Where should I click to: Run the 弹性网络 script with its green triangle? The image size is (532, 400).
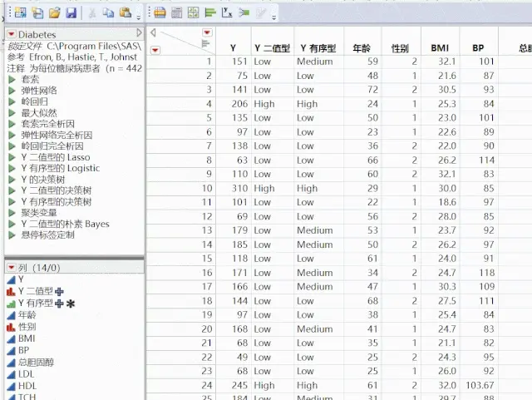click(x=12, y=91)
